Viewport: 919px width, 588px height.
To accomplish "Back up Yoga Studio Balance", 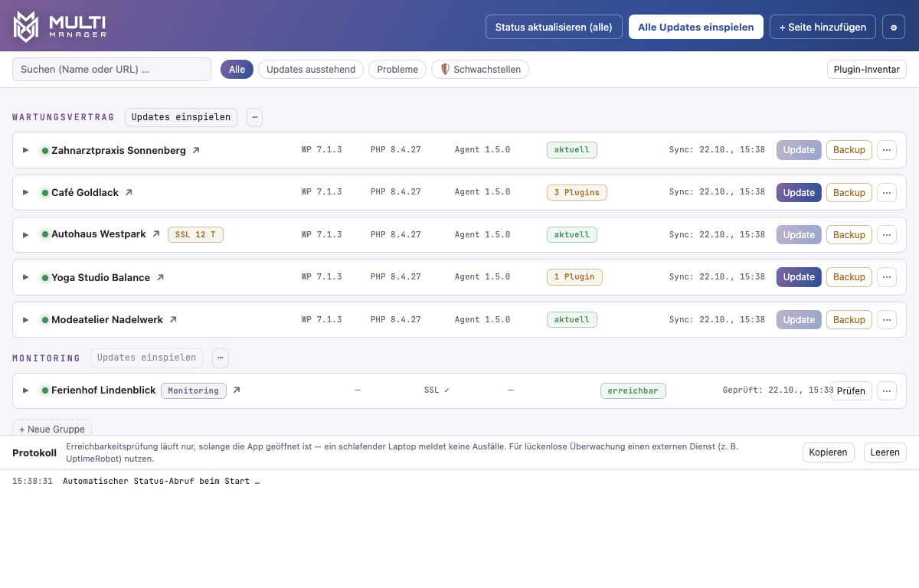I will (x=849, y=277).
